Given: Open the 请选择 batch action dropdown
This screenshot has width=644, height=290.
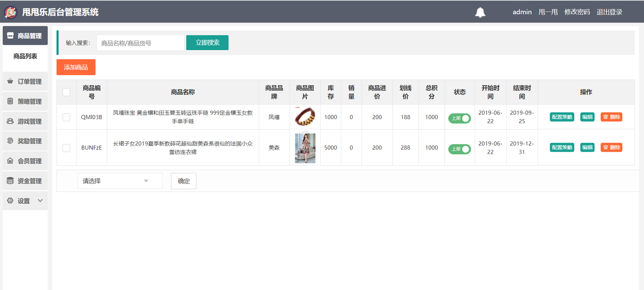Looking at the screenshot, I should [x=120, y=181].
